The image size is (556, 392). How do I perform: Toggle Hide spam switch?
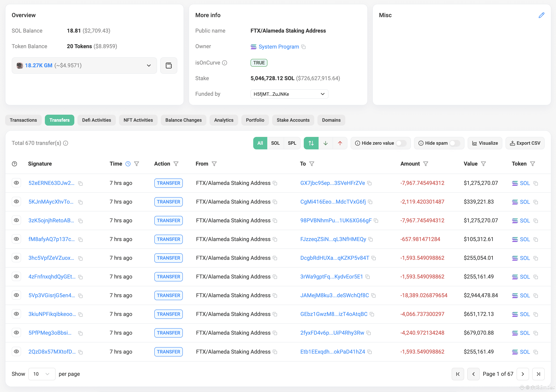pos(455,143)
